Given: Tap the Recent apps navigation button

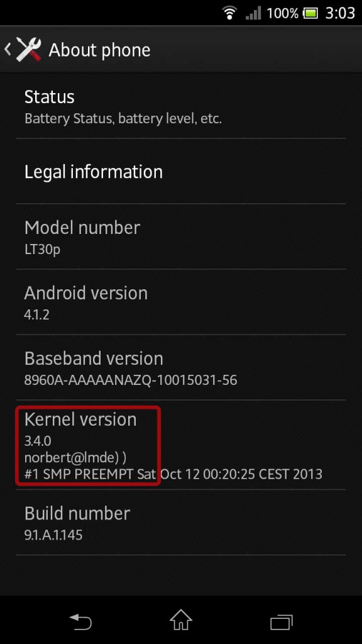Looking at the screenshot, I should pyautogui.click(x=282, y=620).
